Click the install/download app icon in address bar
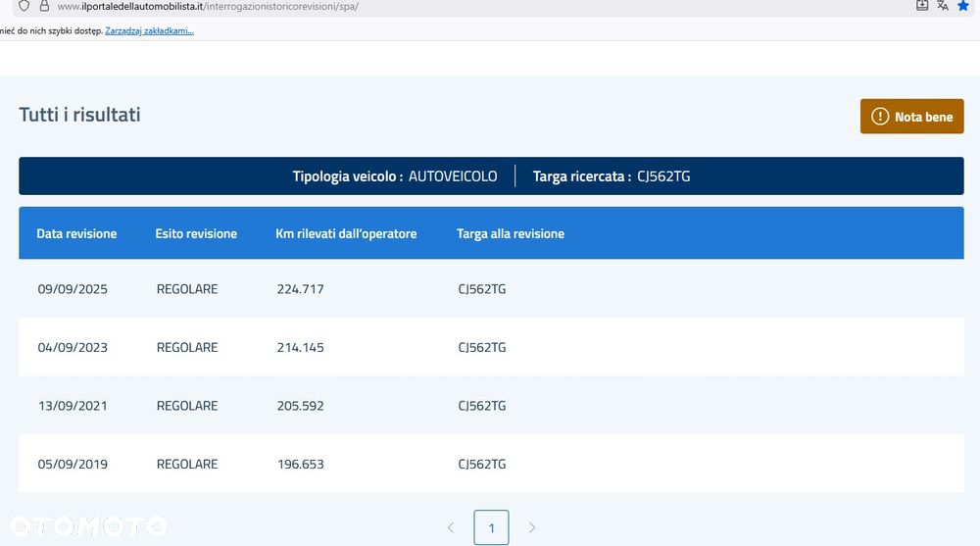 click(922, 6)
